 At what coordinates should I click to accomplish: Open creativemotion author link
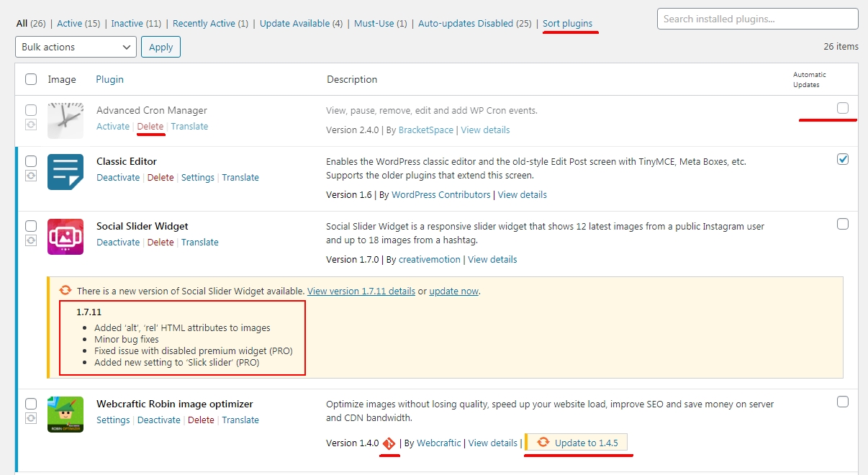click(x=430, y=259)
